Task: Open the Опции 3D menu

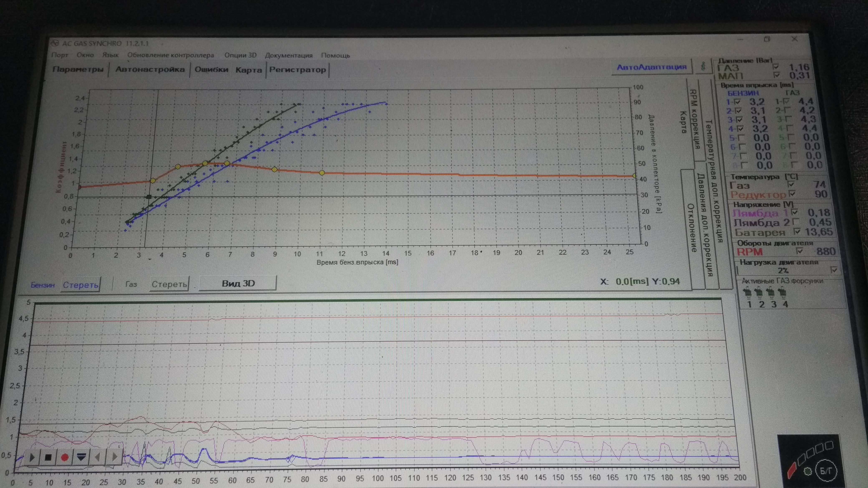Action: (240, 55)
